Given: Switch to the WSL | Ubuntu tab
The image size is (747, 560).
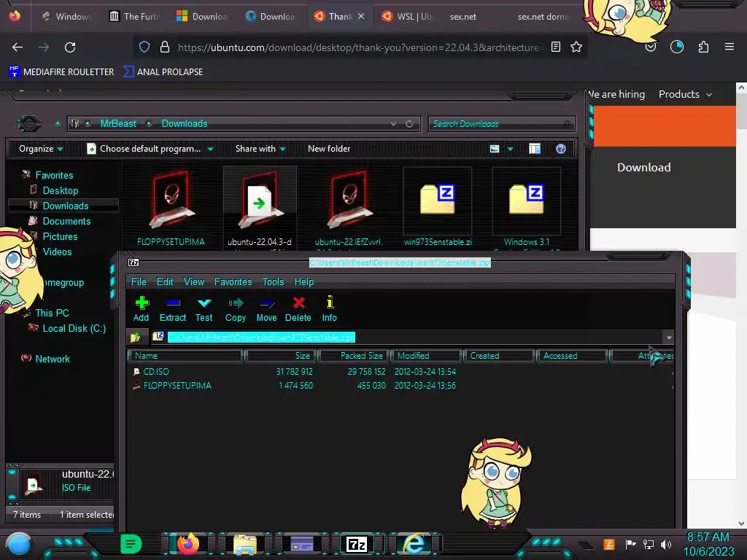Looking at the screenshot, I should 406,17.
